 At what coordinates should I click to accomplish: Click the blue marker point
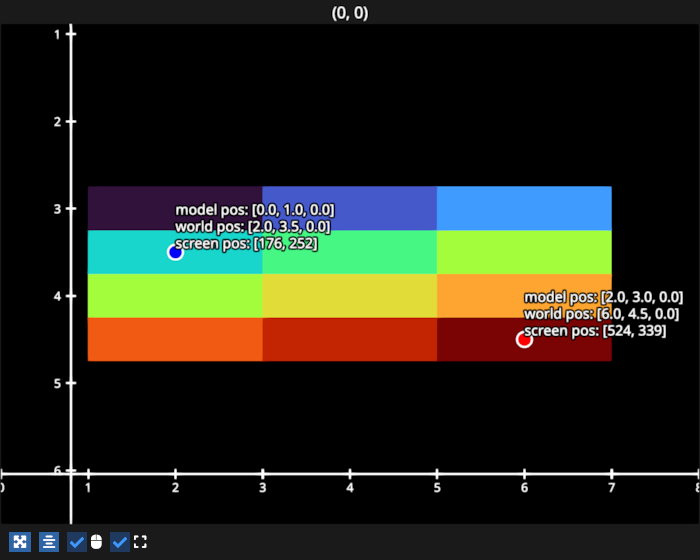175,252
